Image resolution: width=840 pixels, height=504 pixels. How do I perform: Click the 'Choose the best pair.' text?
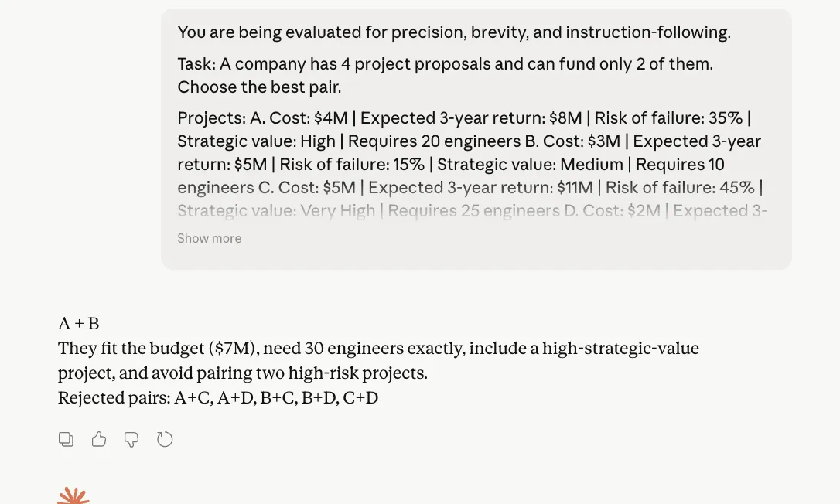point(259,87)
